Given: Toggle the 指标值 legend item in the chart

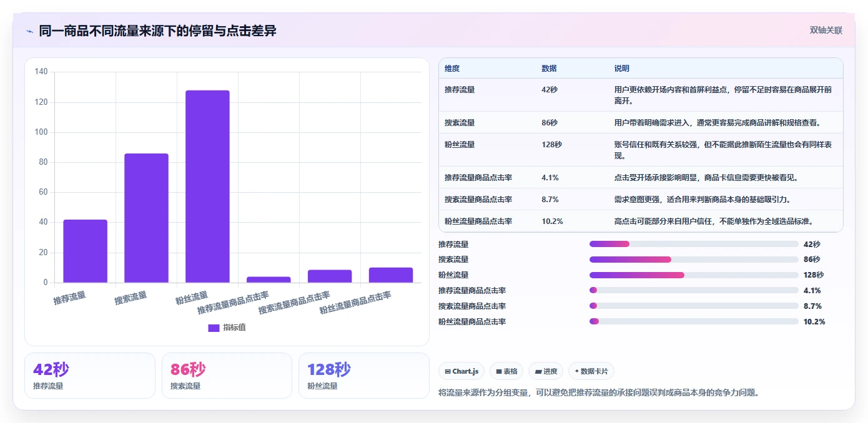Looking at the screenshot, I should pos(227,328).
